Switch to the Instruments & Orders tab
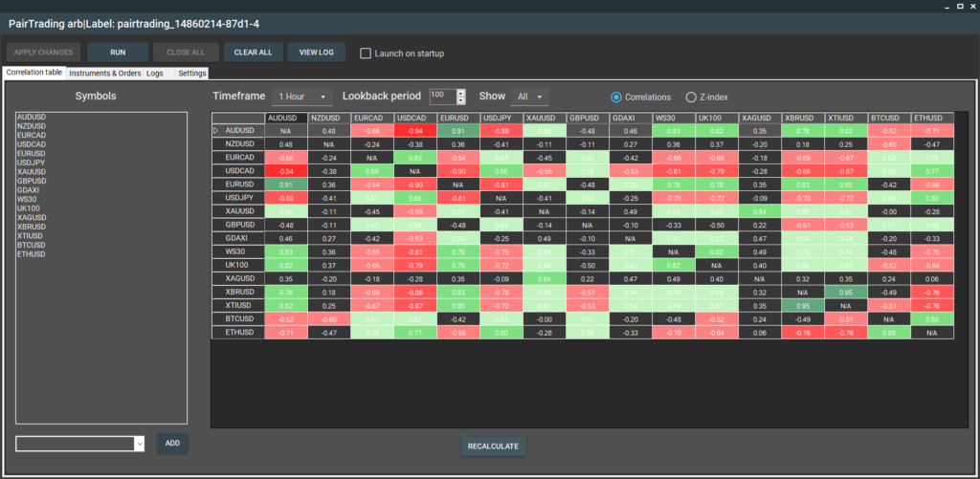980x479 pixels. 105,73
